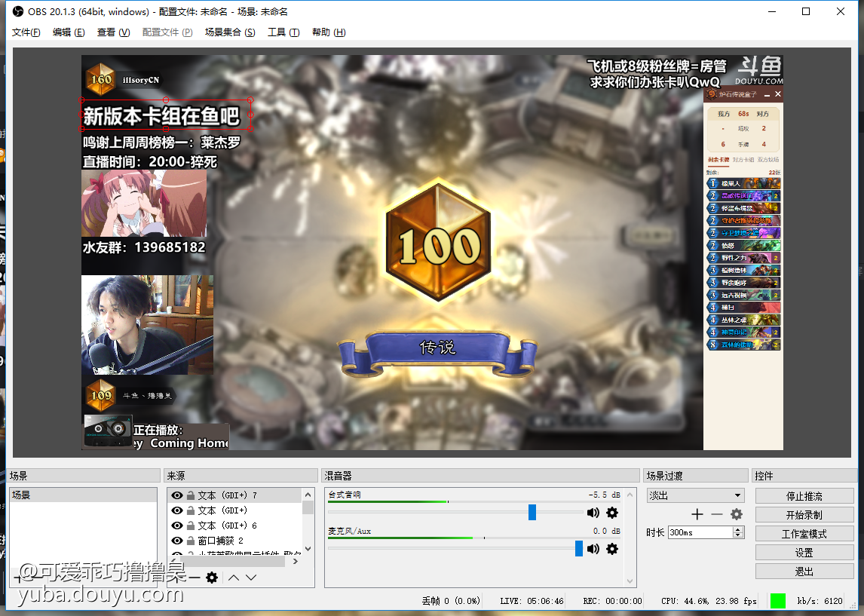Toggle visibility of 窗口捕获 2 source
The height and width of the screenshot is (616, 864).
[x=177, y=541]
